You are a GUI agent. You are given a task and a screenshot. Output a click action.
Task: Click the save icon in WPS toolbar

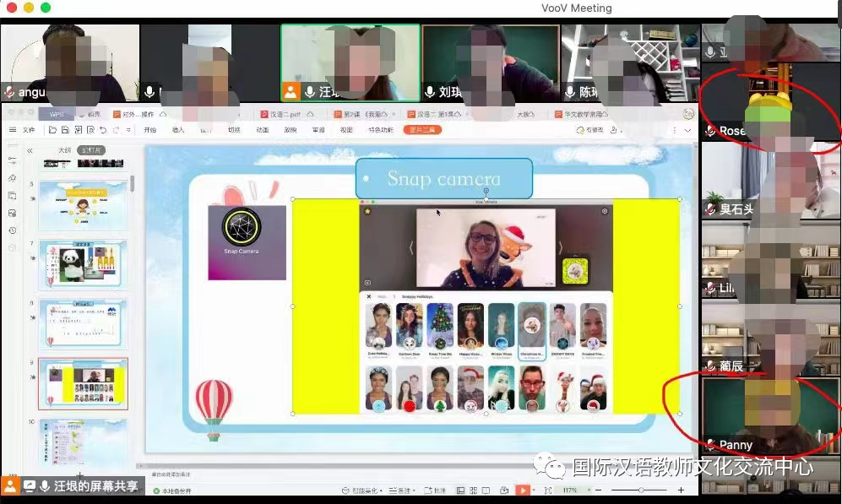pos(65,130)
